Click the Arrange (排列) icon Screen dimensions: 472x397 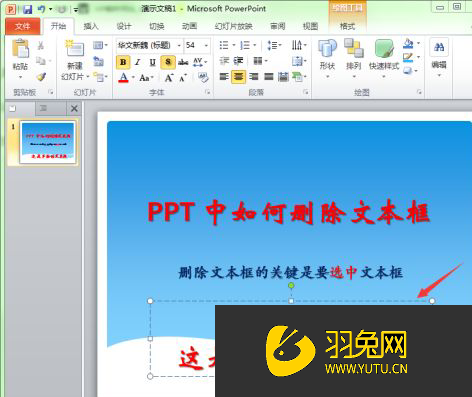point(354,48)
